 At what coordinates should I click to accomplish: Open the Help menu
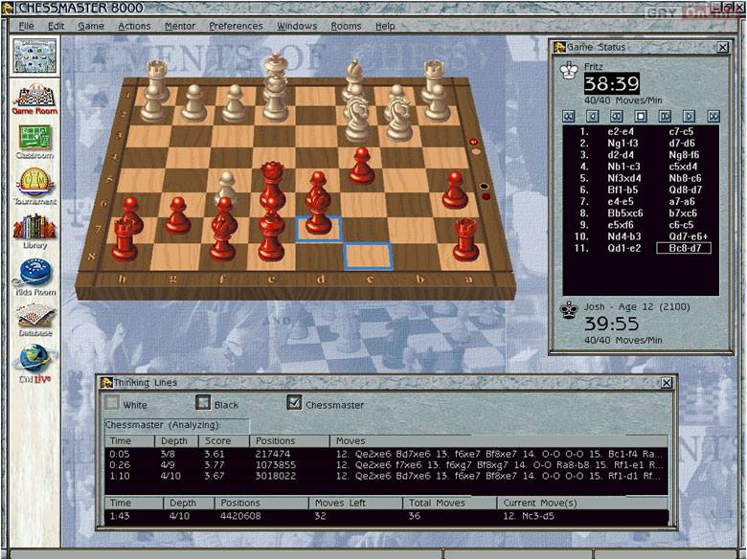pyautogui.click(x=385, y=26)
